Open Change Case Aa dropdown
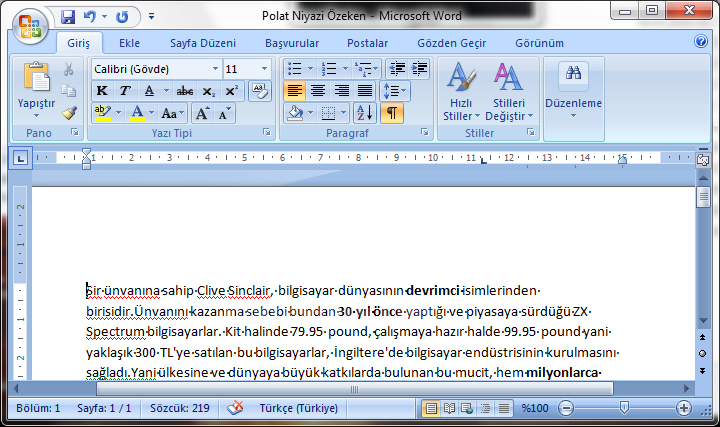Viewport: 720px width, 427px height. coord(172,113)
